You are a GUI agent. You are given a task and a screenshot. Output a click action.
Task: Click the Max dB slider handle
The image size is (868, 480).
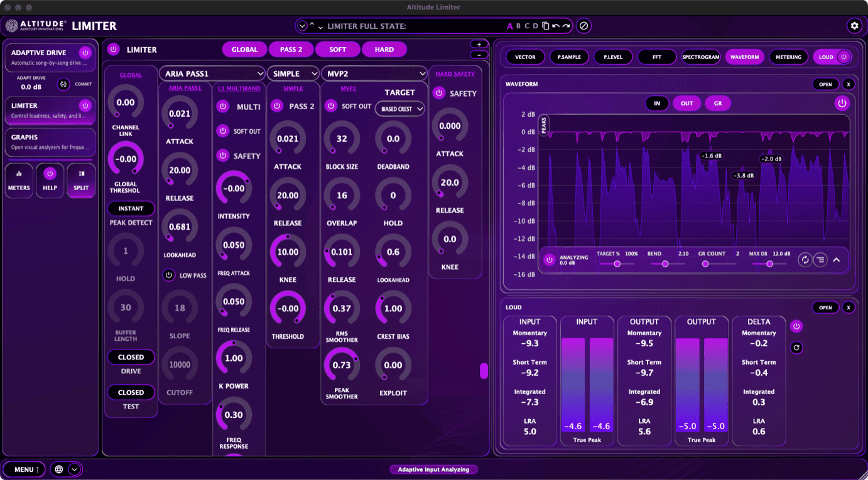pyautogui.click(x=770, y=264)
